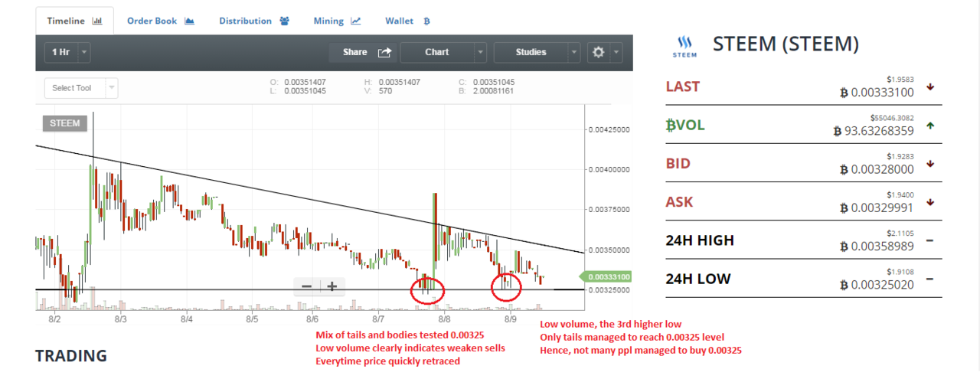
Task: Click the STEEM chart label
Action: (64, 123)
